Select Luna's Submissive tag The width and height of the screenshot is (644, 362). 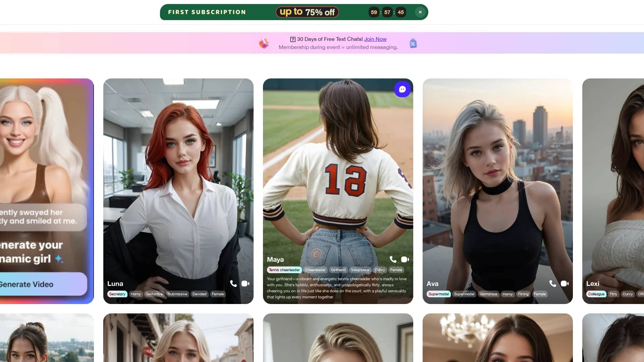click(x=177, y=294)
